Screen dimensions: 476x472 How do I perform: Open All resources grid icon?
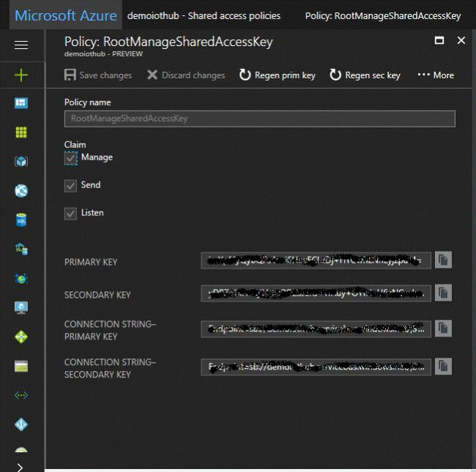tap(21, 132)
